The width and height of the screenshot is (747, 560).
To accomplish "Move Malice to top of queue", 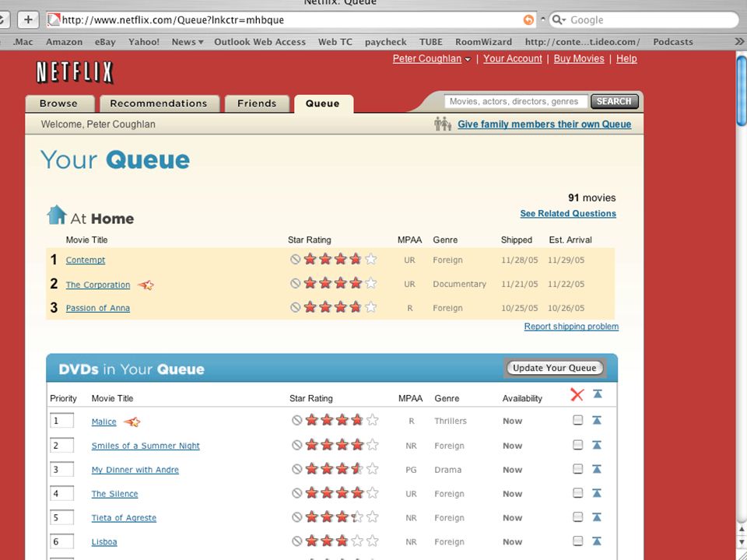I will pos(597,420).
